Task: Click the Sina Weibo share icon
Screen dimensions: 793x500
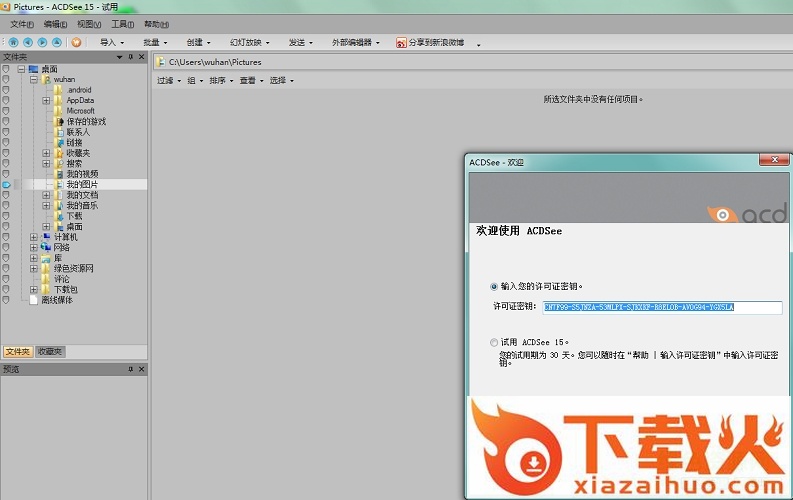Action: click(401, 43)
